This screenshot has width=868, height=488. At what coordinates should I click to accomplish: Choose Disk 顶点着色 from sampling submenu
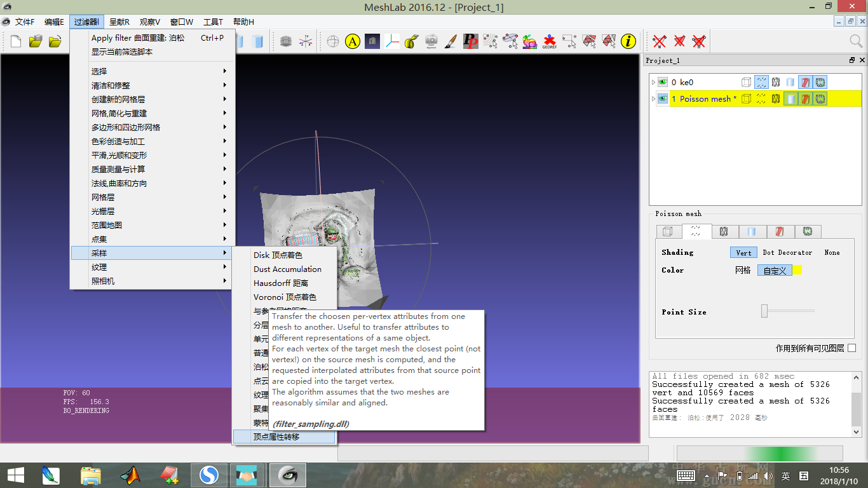pyautogui.click(x=283, y=255)
